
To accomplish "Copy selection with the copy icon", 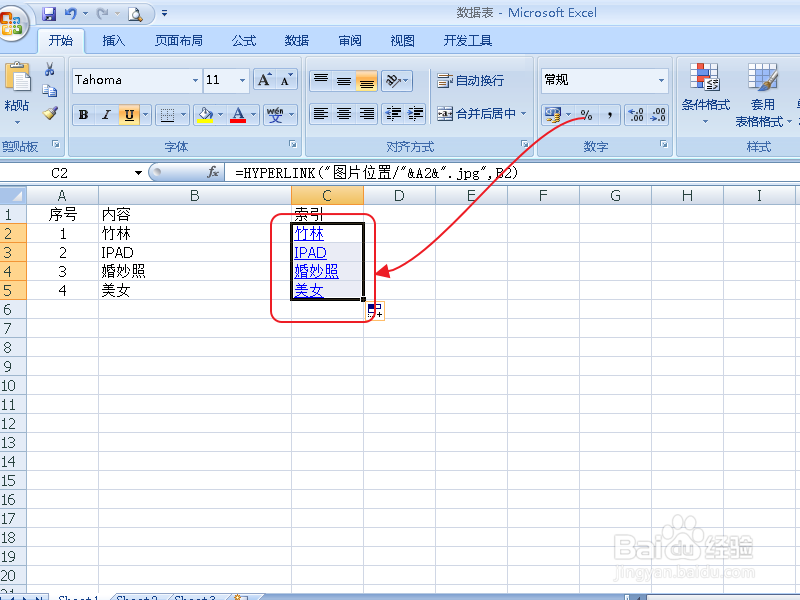I will coord(49,91).
